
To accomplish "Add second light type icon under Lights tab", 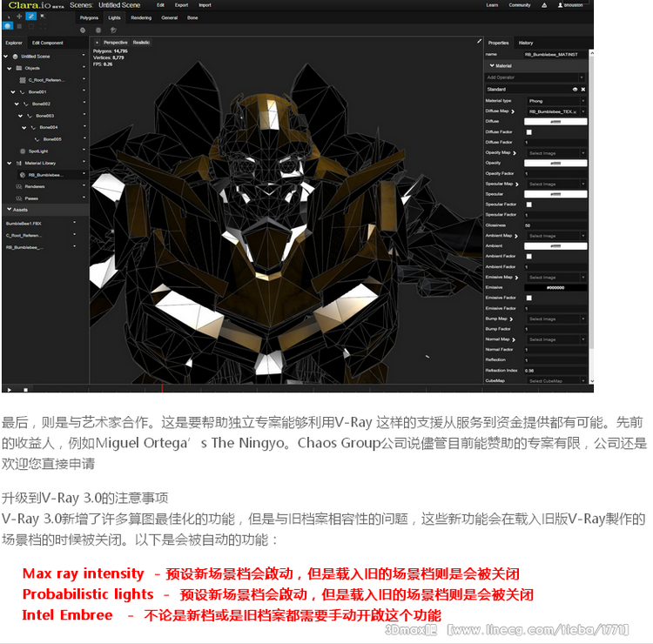I will (x=98, y=30).
